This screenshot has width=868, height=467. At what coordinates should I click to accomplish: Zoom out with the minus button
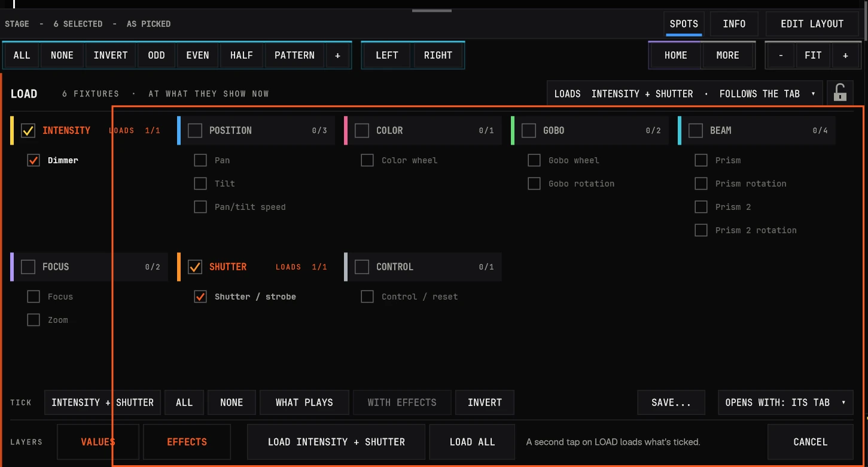[781, 55]
